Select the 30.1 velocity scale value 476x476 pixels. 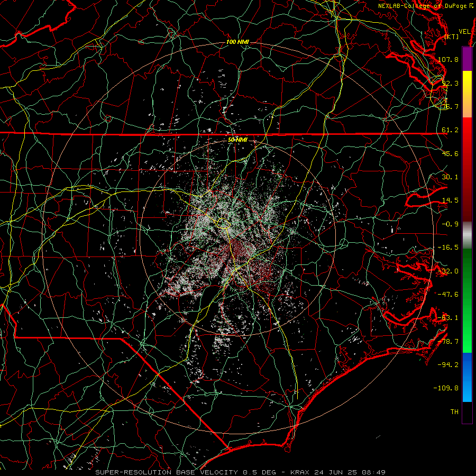pos(450,177)
